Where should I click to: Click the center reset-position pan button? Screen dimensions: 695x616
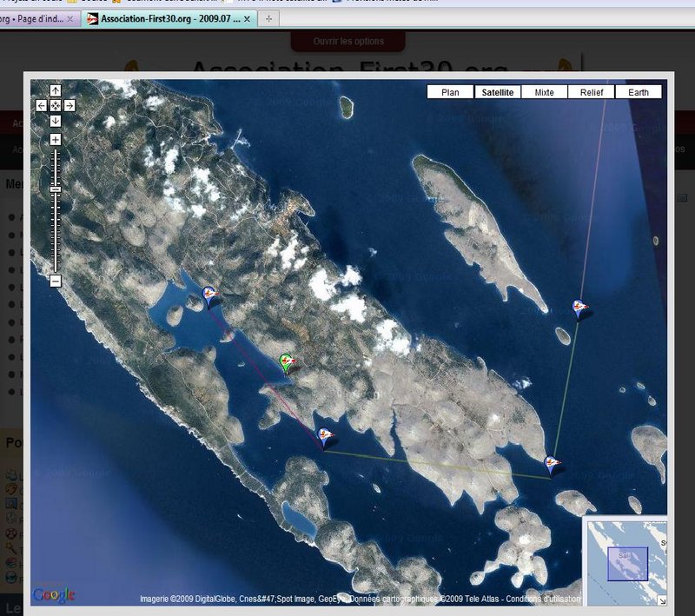tap(55, 105)
